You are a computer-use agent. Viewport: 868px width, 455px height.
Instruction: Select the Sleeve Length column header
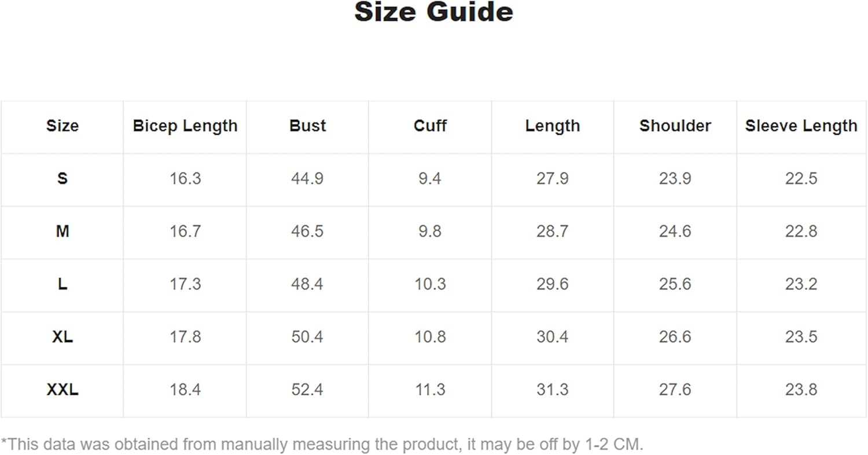(801, 126)
